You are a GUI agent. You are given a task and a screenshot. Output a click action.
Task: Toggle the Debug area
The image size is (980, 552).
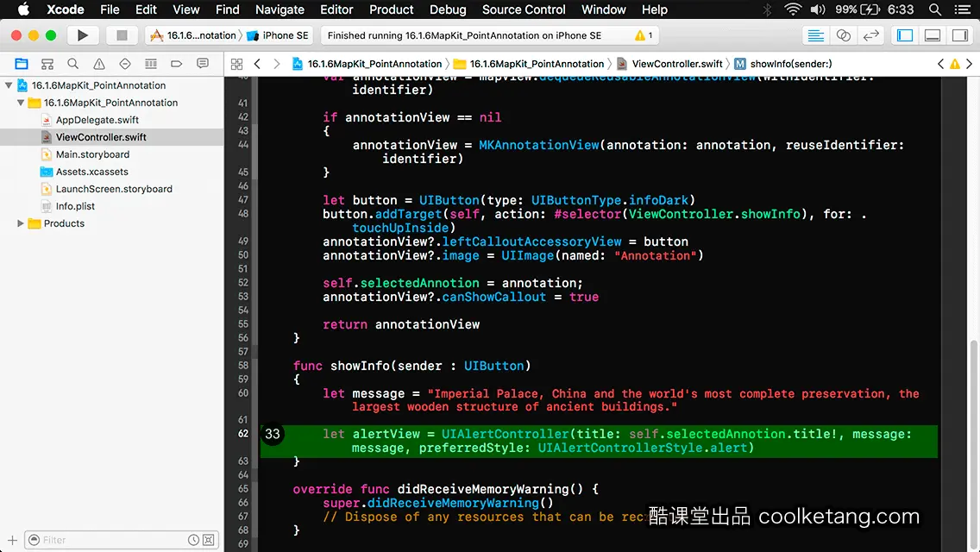point(933,35)
